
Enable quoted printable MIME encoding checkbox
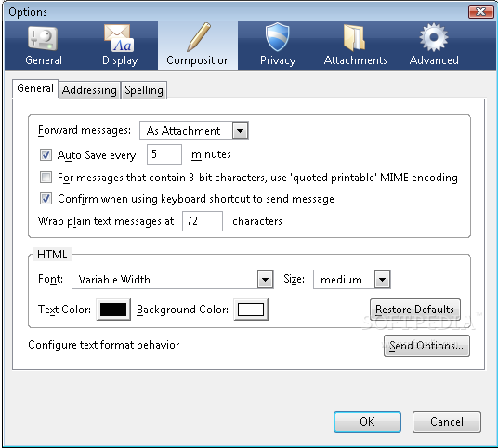46,178
